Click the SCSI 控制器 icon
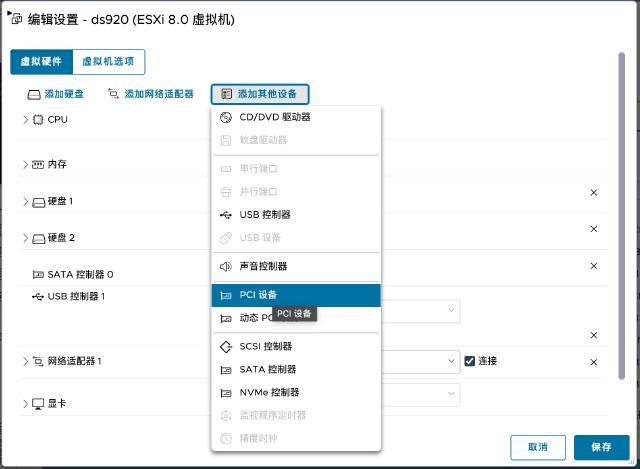 226,347
